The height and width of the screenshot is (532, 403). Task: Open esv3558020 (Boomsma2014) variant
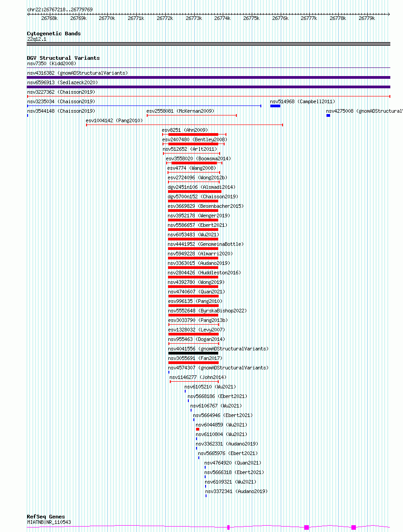coord(198,158)
